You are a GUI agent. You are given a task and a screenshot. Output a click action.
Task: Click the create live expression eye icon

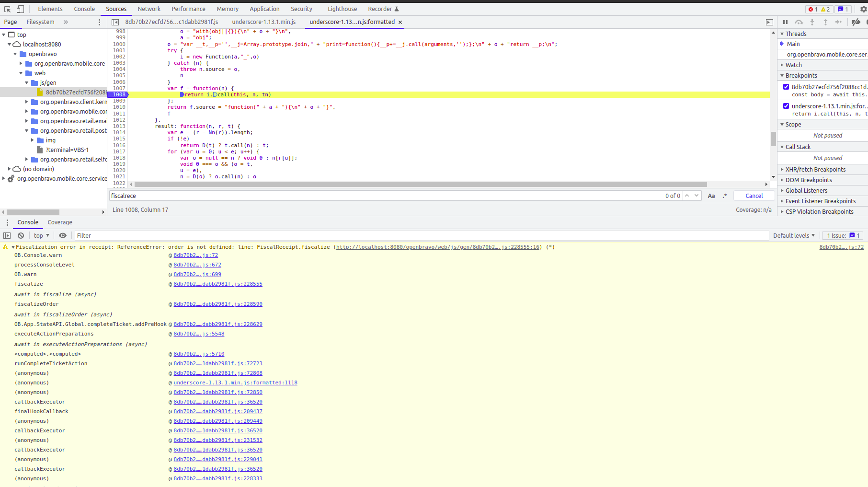(63, 235)
